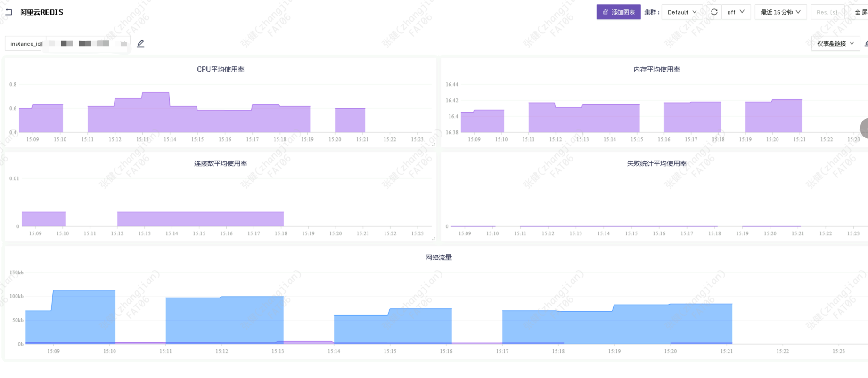
Task: Expand the 仪表盘链接 dropdown
Action: [835, 44]
